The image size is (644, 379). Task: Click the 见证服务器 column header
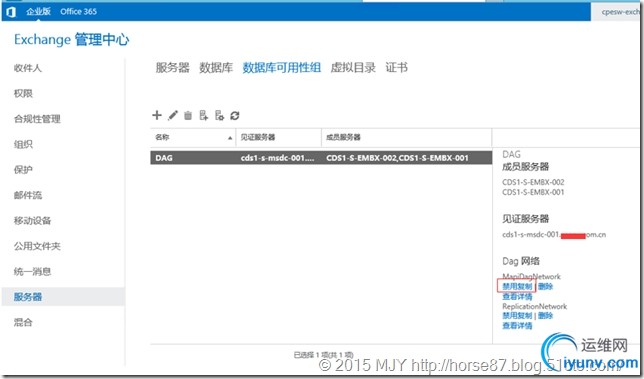(278, 137)
